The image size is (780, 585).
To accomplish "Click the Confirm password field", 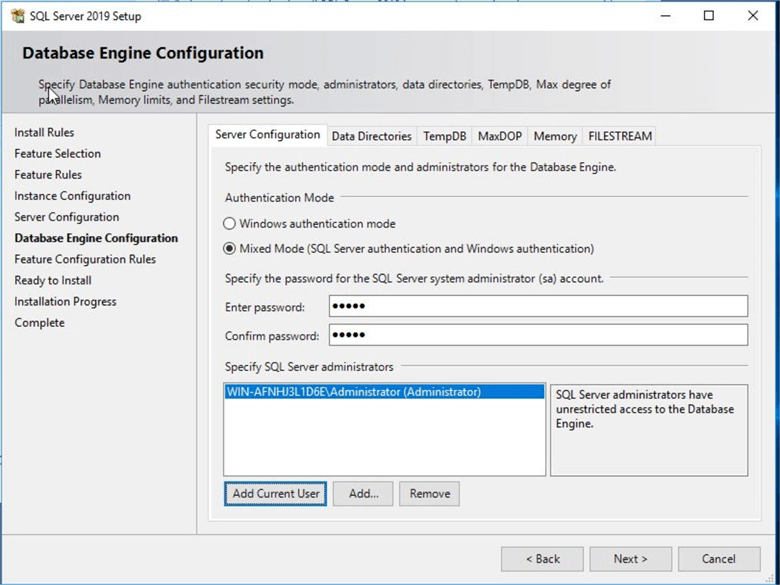I will (x=537, y=335).
